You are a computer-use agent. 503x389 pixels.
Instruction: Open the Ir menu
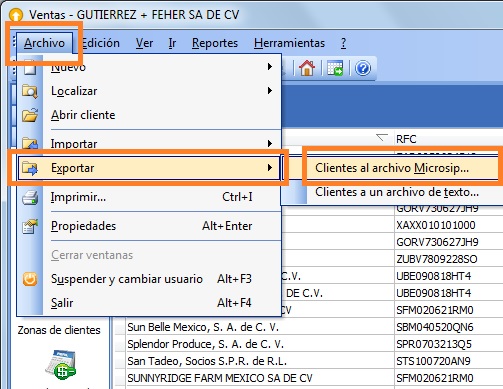pyautogui.click(x=172, y=43)
